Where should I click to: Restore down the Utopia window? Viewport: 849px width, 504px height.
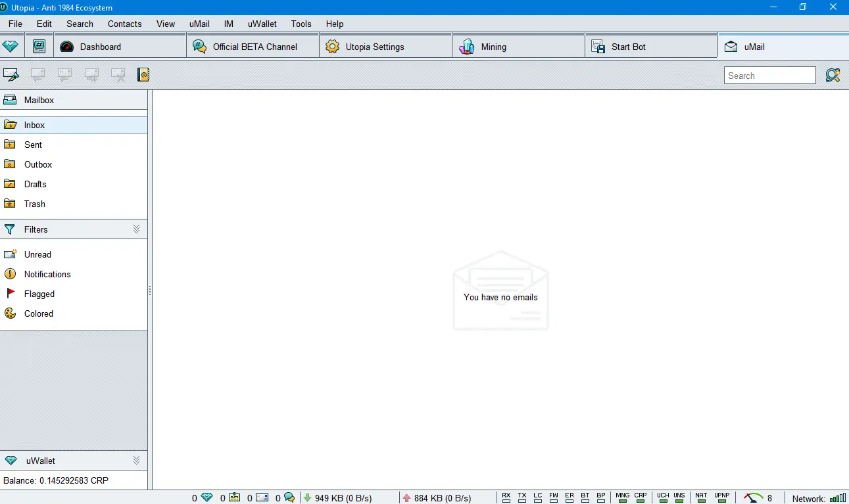point(803,7)
